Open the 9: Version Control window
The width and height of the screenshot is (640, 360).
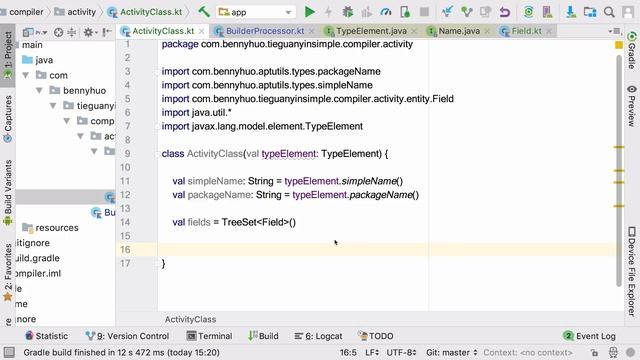click(x=127, y=336)
